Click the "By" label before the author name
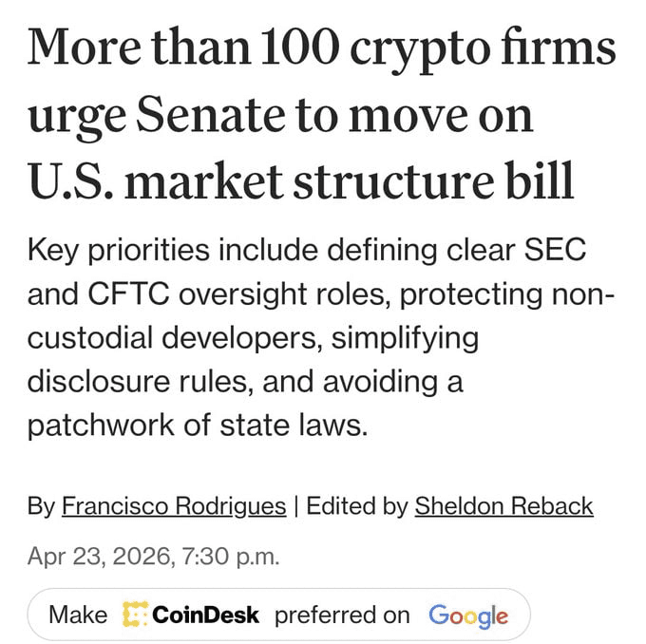 pyautogui.click(x=41, y=506)
